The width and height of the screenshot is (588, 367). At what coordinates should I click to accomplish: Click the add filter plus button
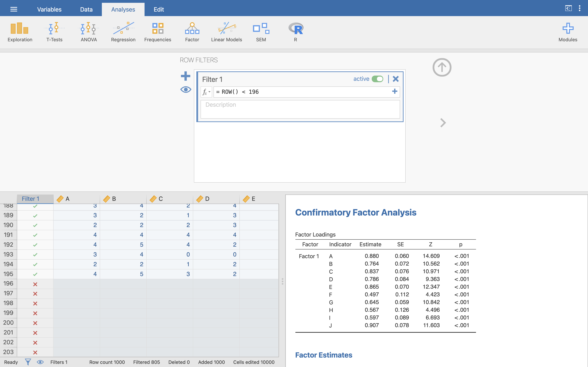[186, 76]
